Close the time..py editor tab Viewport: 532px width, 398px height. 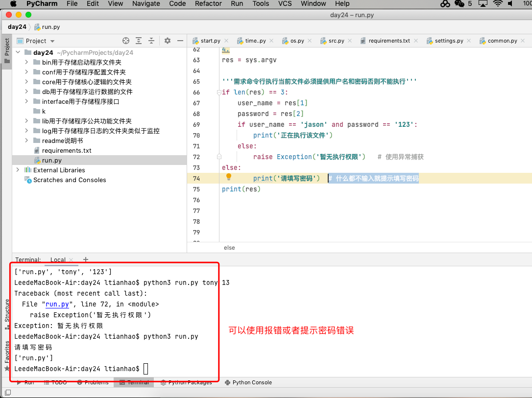click(x=271, y=41)
